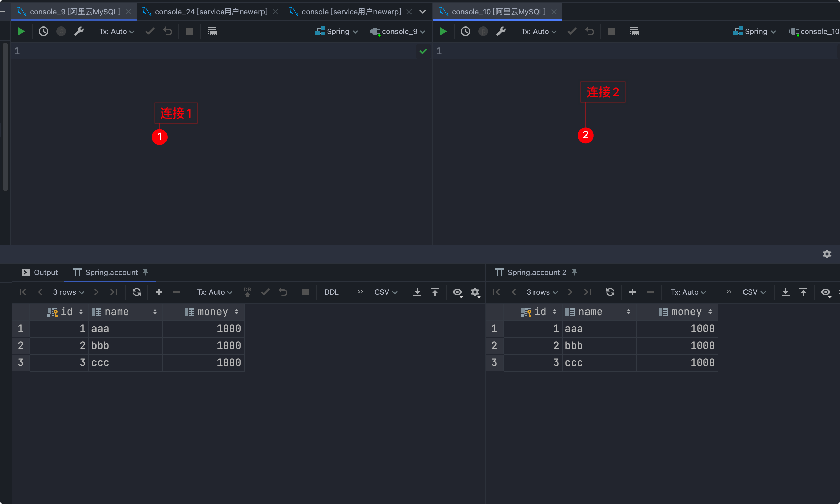Screen dimensions: 840x504
Task: Open query history in console_10 toolbar
Action: (x=465, y=31)
